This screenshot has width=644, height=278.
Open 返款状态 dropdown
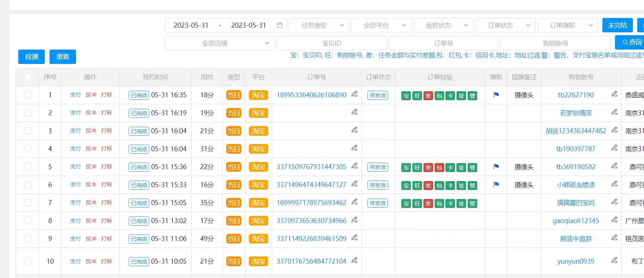tap(444, 25)
